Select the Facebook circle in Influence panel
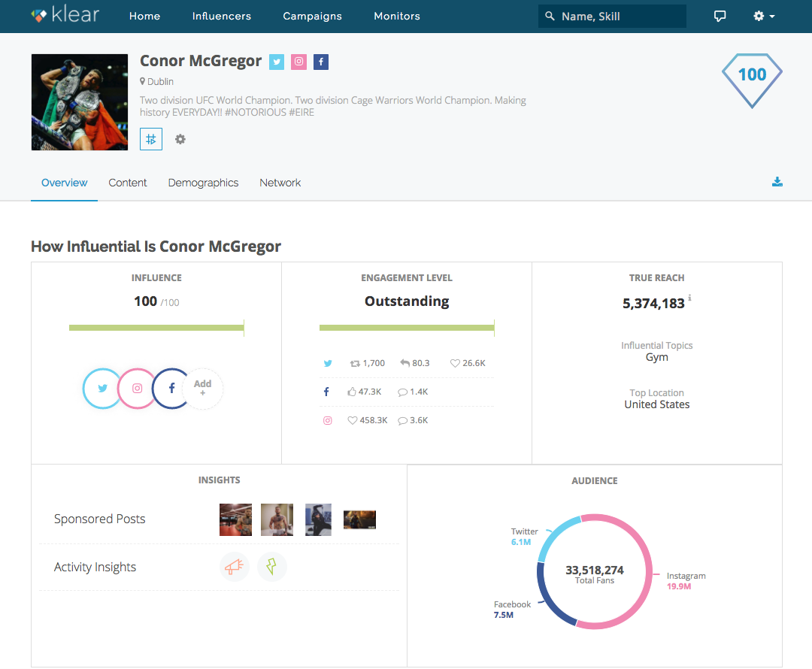812x669 pixels. coord(171,389)
